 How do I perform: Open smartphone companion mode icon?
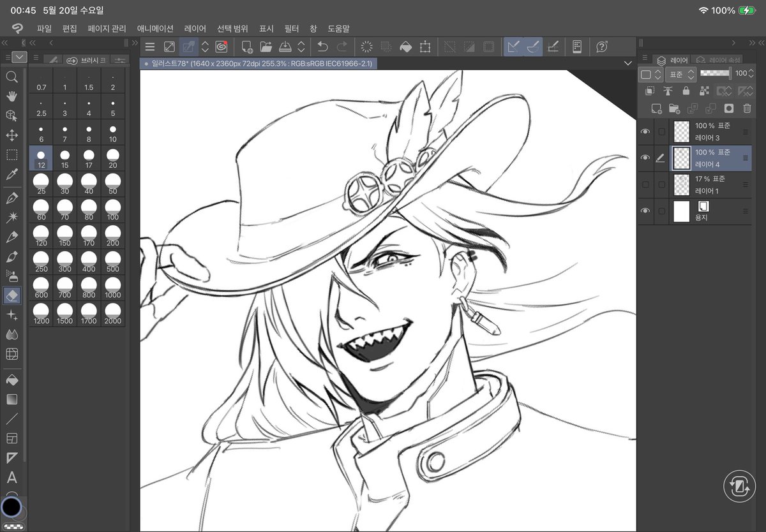(x=577, y=47)
